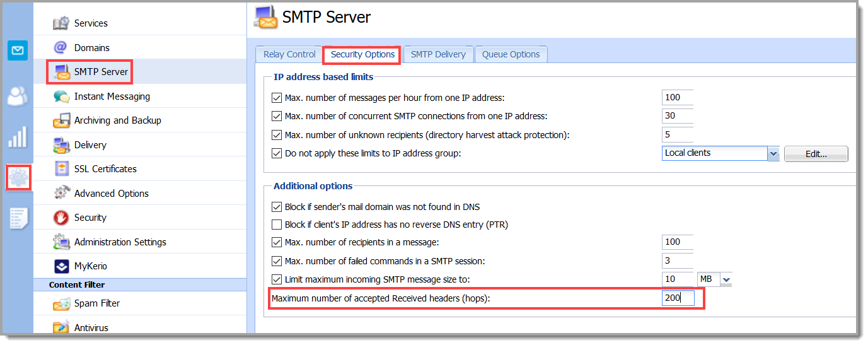Open the Queue Options tab
The height and width of the screenshot is (345, 868).
click(511, 54)
